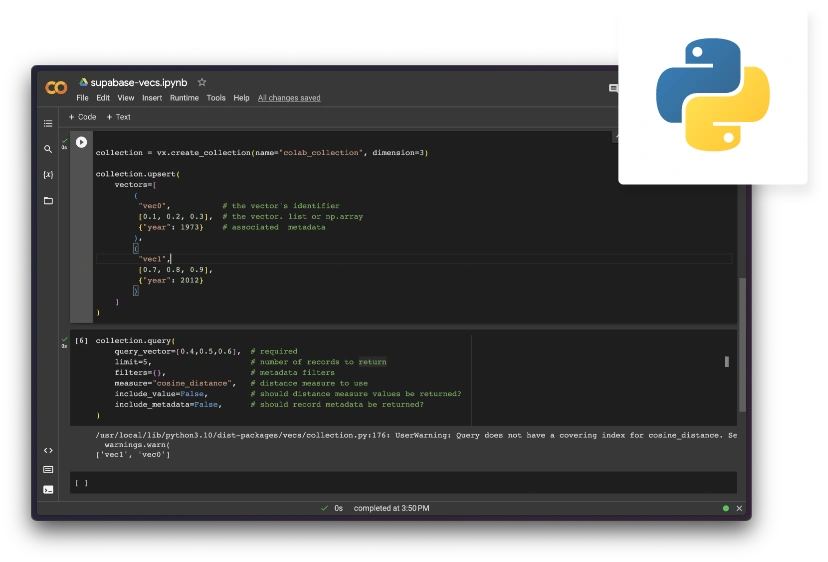The height and width of the screenshot is (562, 828).
Task: Open the Tools menu
Action: (x=216, y=98)
